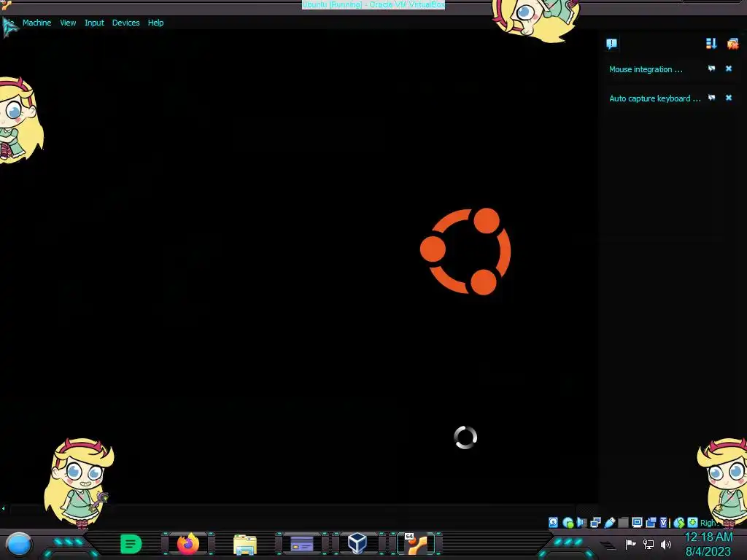
Task: Click the VirtualBox window icon at top-left
Action: (x=6, y=4)
